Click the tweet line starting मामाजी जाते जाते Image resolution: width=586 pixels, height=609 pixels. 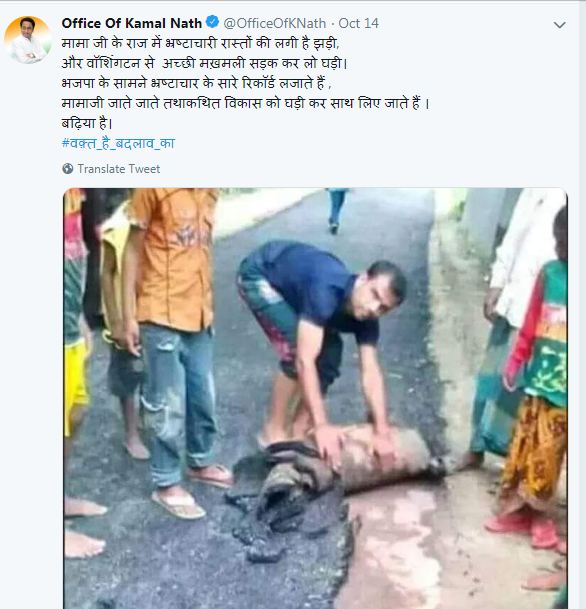click(x=245, y=103)
